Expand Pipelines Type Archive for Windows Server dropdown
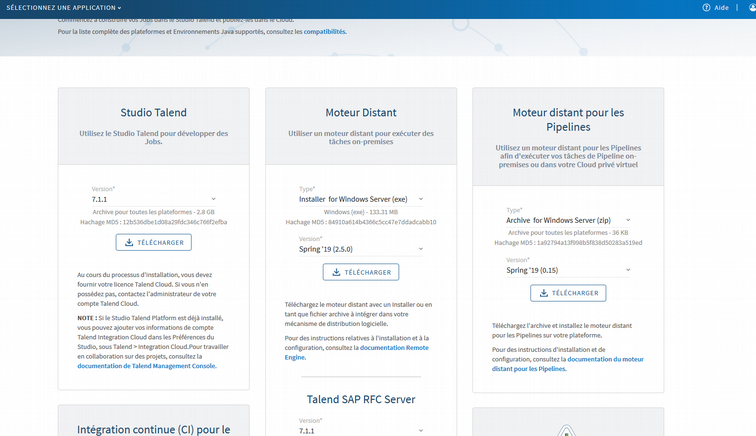The height and width of the screenshot is (436, 756). (568, 220)
